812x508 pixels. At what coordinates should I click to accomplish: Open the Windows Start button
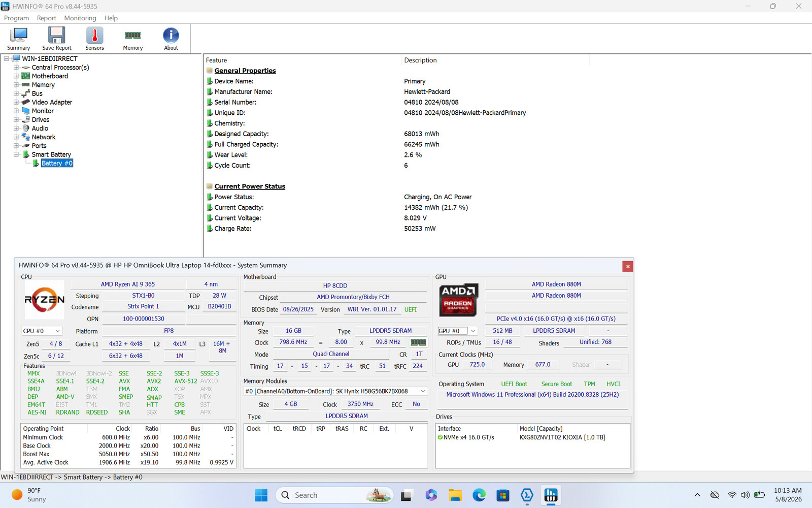coord(261,495)
